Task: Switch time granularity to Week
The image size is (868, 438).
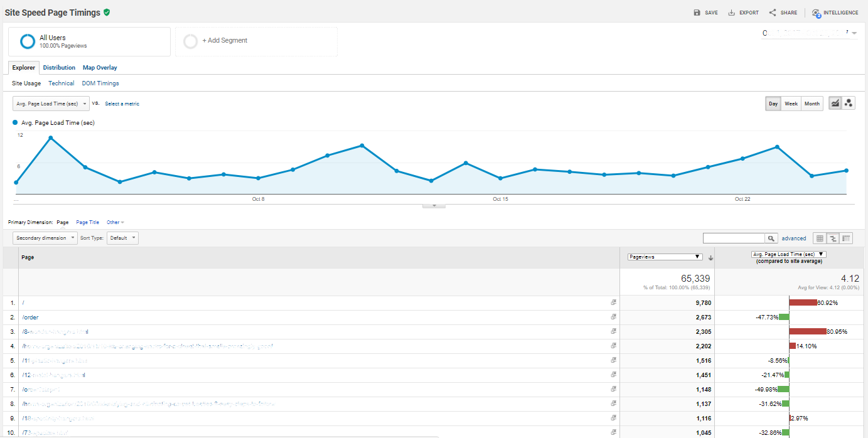Action: click(x=791, y=103)
